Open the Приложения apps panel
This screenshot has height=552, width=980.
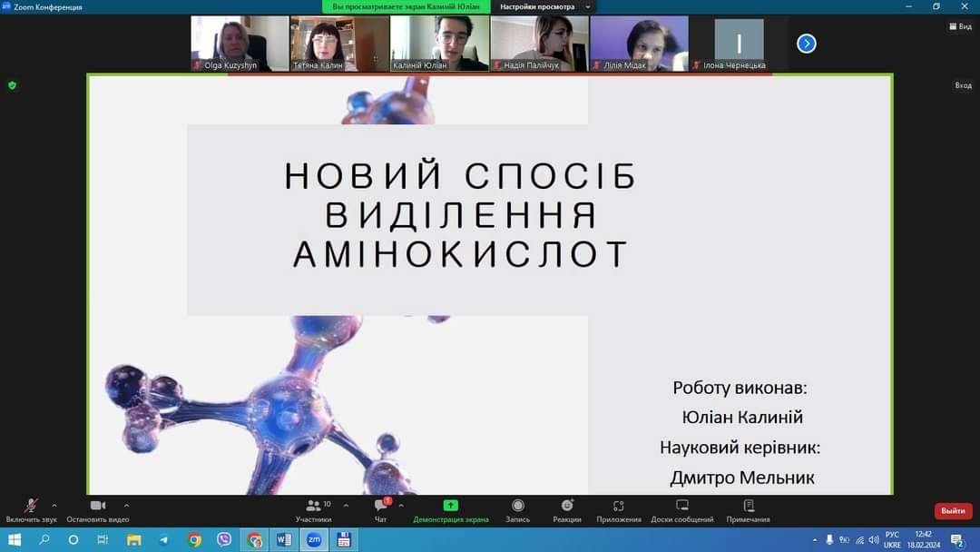coord(619,510)
